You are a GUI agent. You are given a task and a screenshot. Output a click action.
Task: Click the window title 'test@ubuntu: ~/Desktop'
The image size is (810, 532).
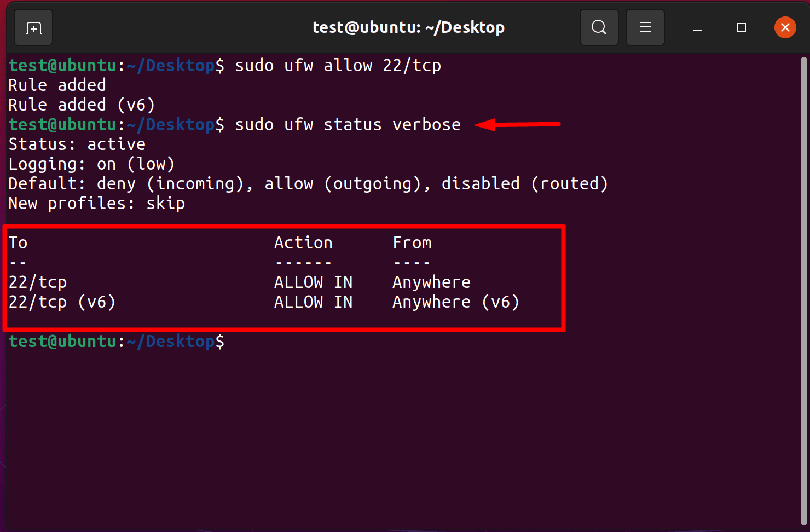[408, 27]
